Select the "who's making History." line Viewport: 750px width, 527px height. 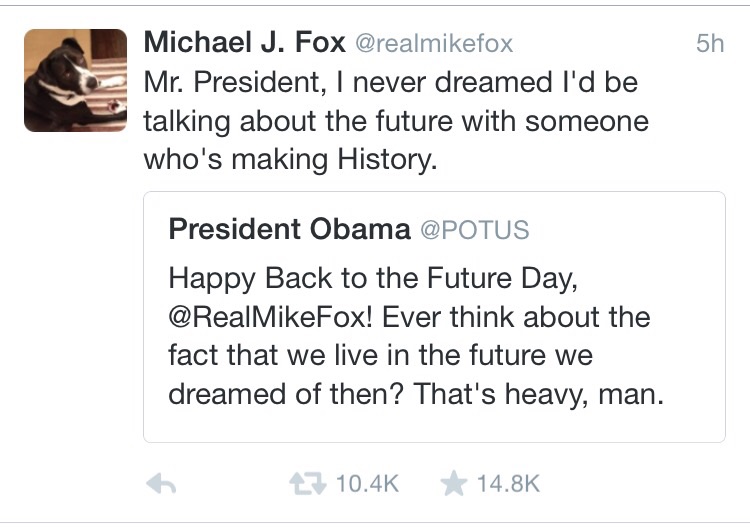tap(291, 160)
